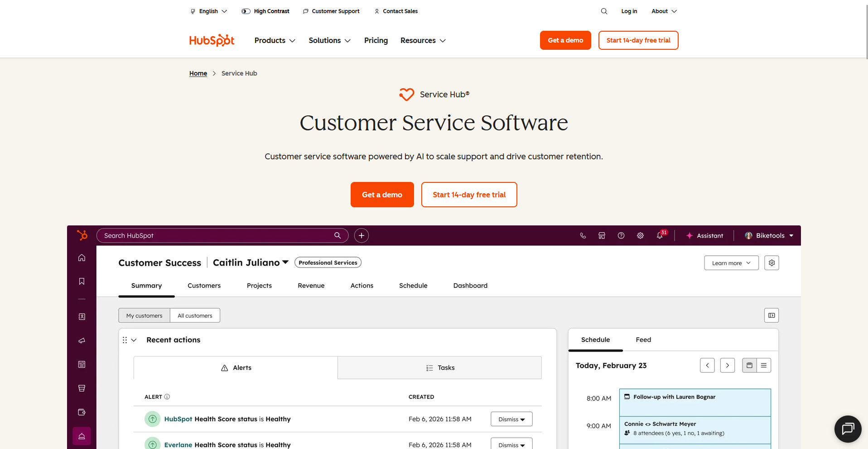Screen dimensions: 868x449
Task: Switch to the Tasks tab
Action: coord(439,368)
